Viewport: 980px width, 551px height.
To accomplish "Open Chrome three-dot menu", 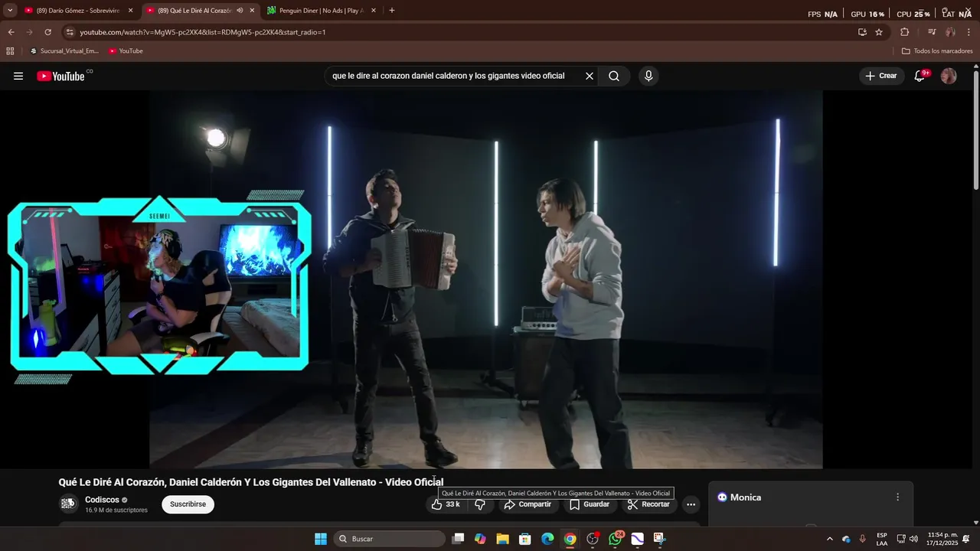I will pos(969,32).
